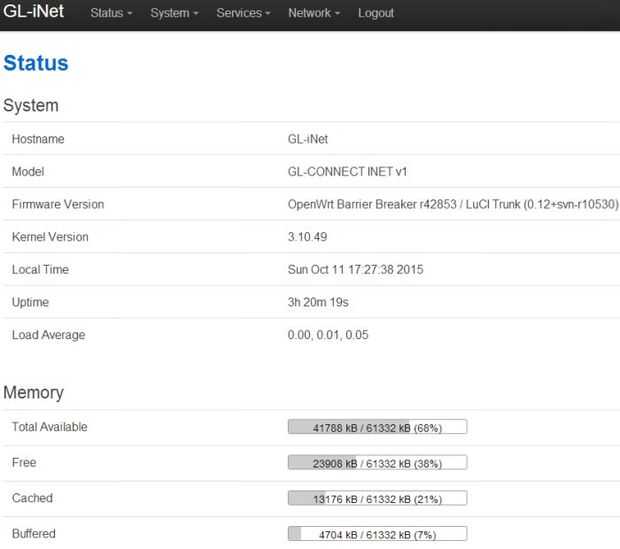Select the load average 0.00, 0.01, 0.05
Image resolution: width=620 pixels, height=549 pixels.
click(328, 335)
